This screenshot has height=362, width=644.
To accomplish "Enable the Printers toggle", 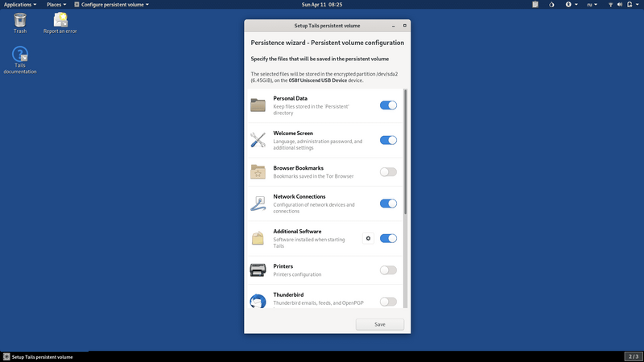I will tap(388, 270).
